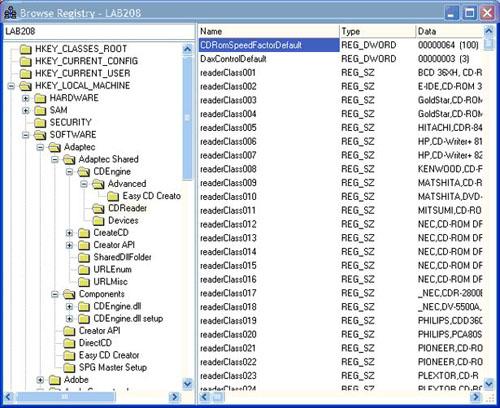Click the HKEY_CURRENT_USER folder icon
The image size is (500, 408).
26,74
